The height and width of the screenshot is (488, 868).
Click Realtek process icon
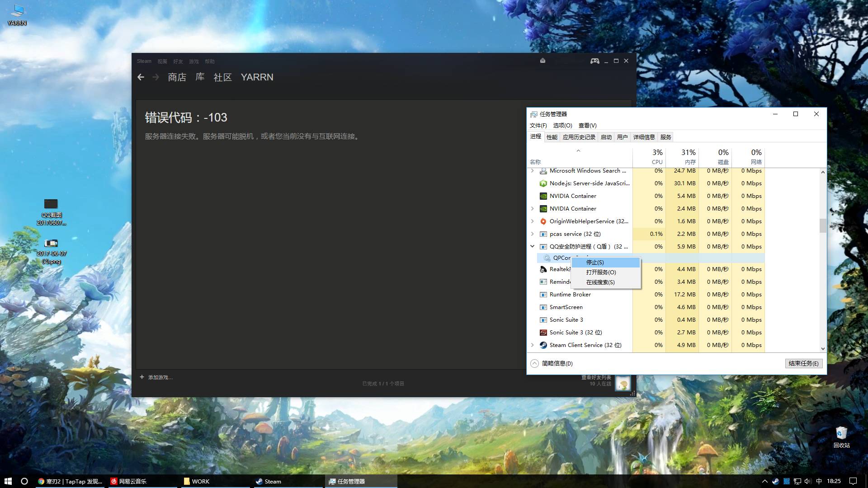click(x=543, y=269)
